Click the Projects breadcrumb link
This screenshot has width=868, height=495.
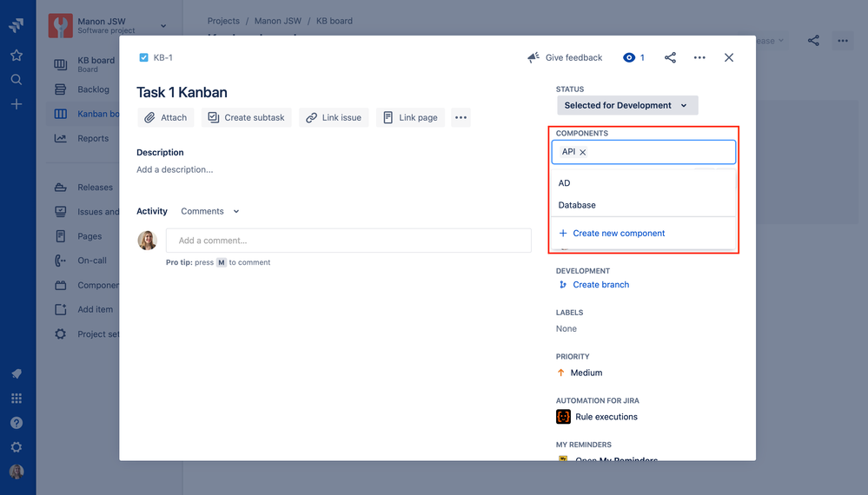[223, 21]
